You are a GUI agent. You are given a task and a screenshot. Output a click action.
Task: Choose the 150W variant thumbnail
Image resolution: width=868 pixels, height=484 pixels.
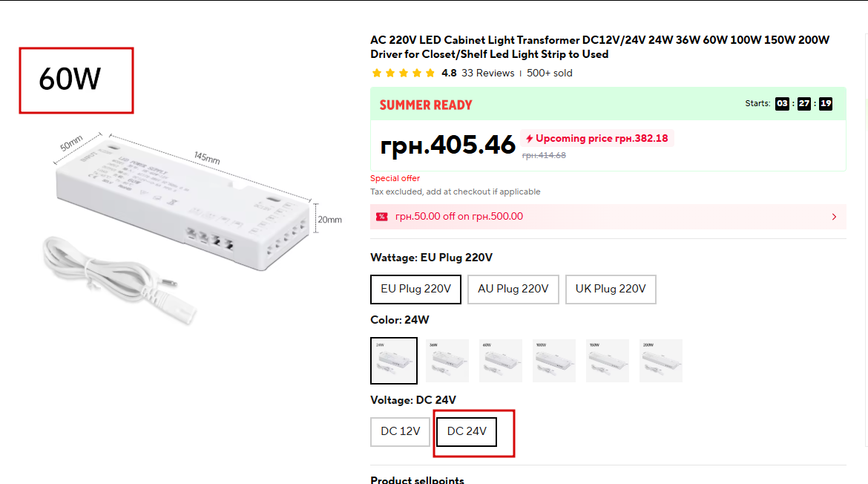[x=608, y=361]
